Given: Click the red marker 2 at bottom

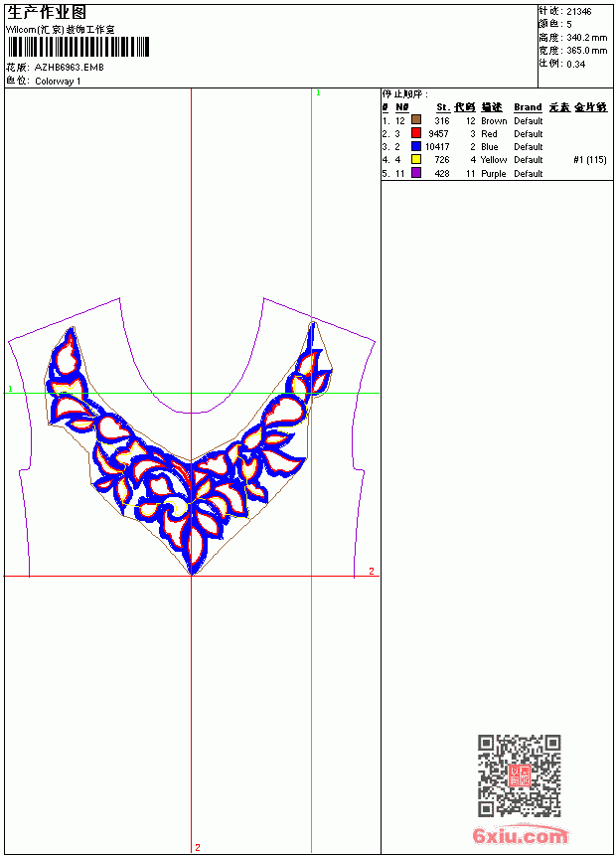Looking at the screenshot, I should [198, 847].
